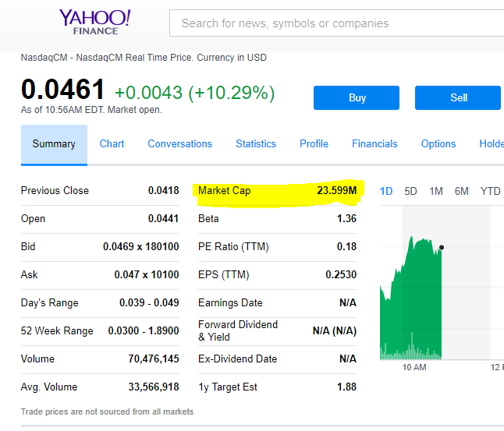Open the Conversations tab
Image resolution: width=504 pixels, height=431 pixels.
(179, 144)
